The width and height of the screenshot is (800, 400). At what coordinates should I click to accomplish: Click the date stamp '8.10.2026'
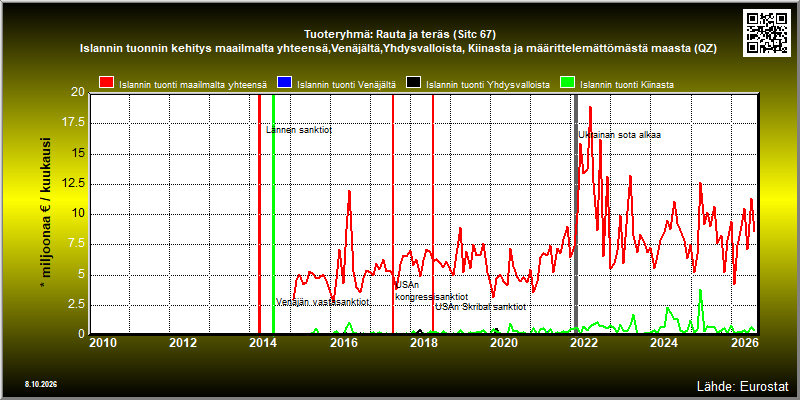[40, 384]
